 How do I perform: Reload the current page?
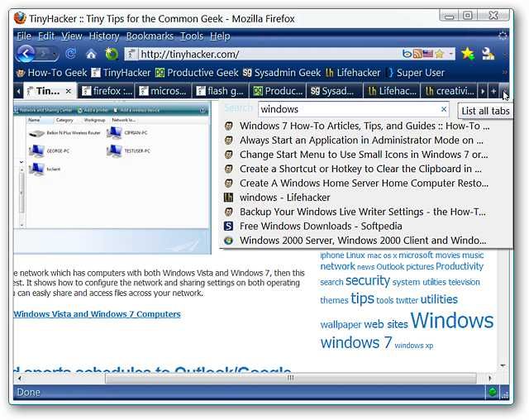71,54
